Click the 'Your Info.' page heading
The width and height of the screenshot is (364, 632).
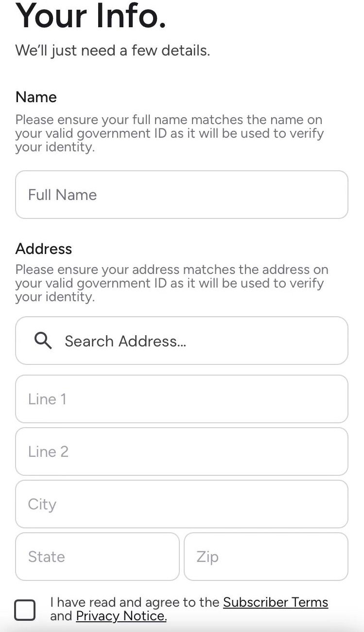click(91, 16)
